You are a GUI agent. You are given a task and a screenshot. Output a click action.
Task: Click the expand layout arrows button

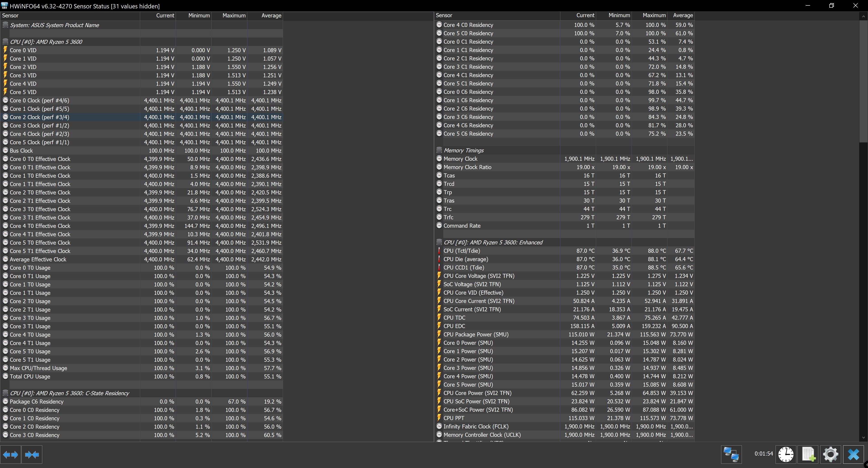pos(11,454)
